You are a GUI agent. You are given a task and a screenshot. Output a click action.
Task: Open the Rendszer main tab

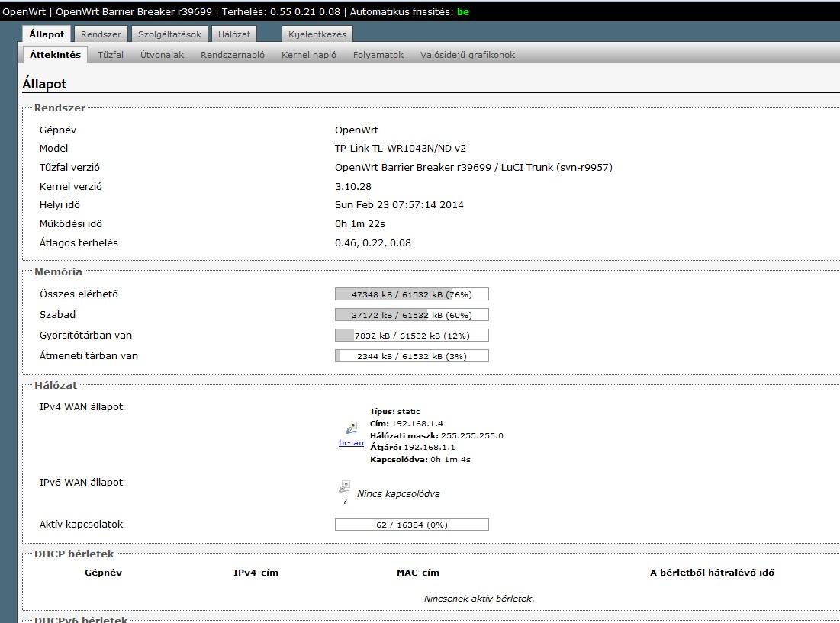click(x=101, y=34)
